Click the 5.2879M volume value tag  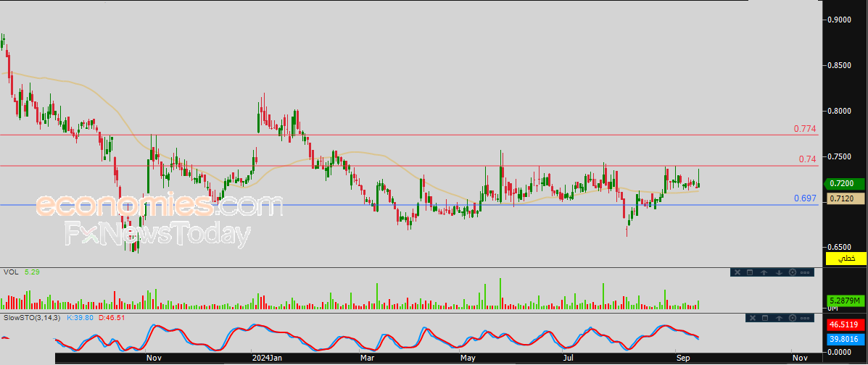click(846, 301)
